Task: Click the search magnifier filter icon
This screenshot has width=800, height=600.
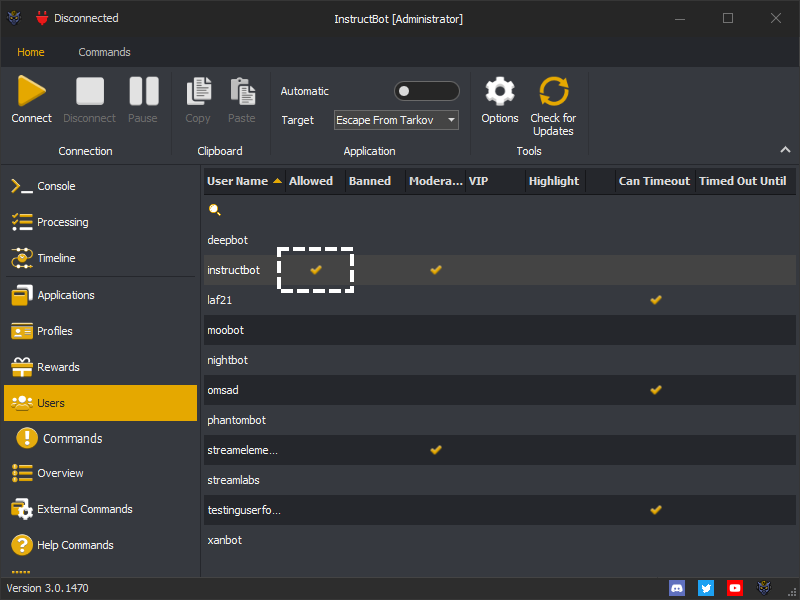Action: coord(215,210)
